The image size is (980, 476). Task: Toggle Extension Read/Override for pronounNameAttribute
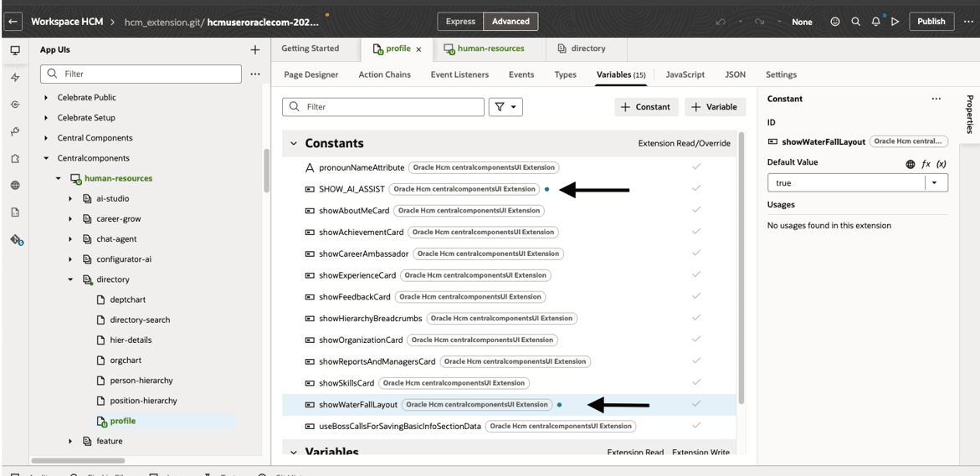pyautogui.click(x=696, y=166)
